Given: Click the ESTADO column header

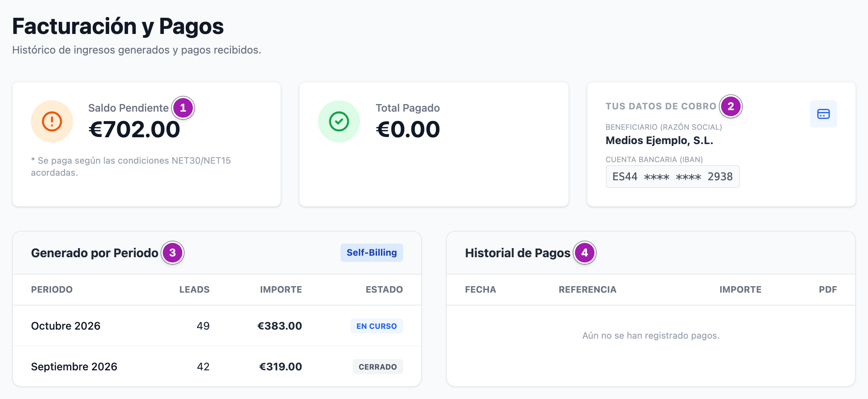Looking at the screenshot, I should 384,290.
